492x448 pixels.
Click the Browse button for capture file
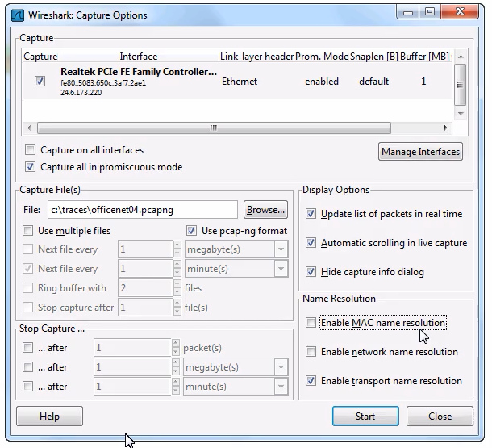click(265, 210)
